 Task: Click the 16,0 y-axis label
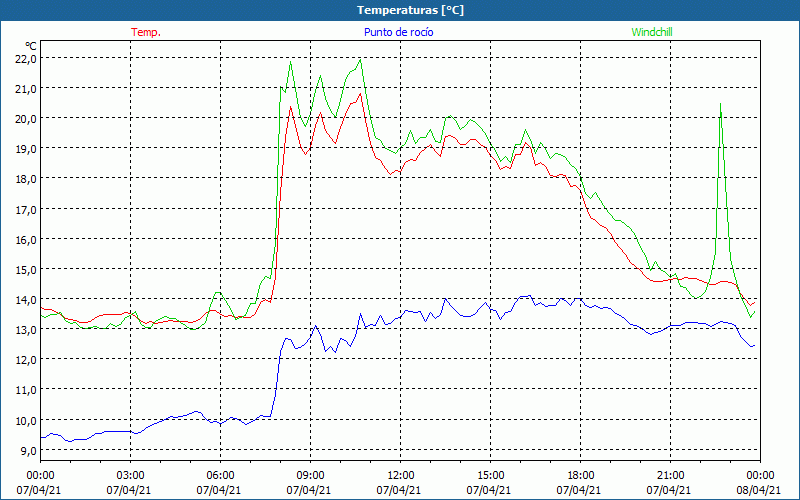(26, 239)
